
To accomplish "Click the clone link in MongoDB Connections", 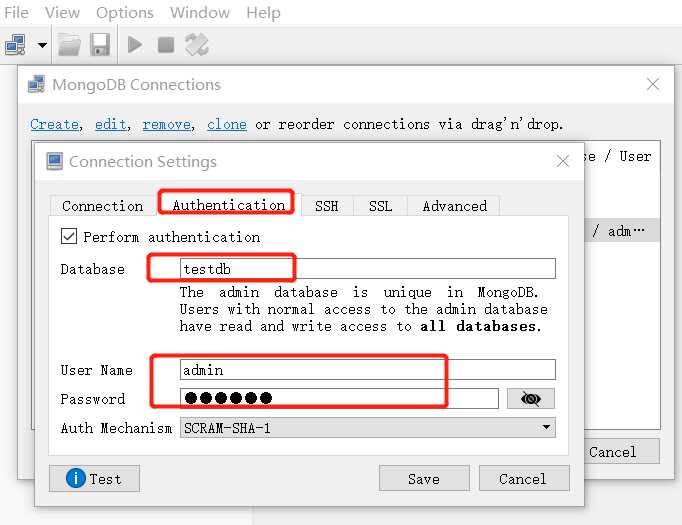I will 227,124.
